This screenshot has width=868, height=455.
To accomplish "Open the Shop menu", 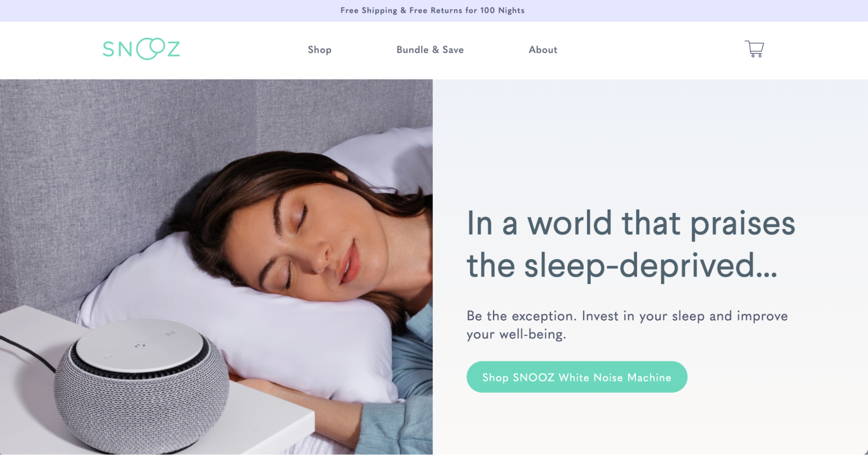I will click(320, 50).
